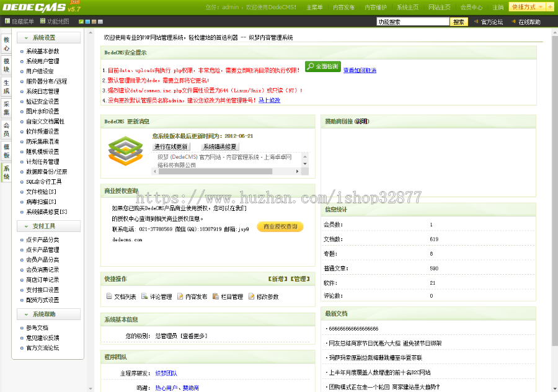Click the speaker icon before 在线帮助
This screenshot has width=558, height=392.
[x=513, y=22]
